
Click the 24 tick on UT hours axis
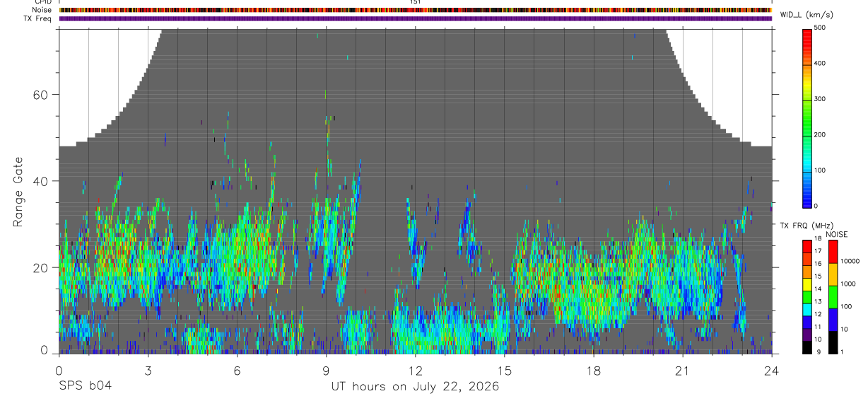click(x=772, y=371)
